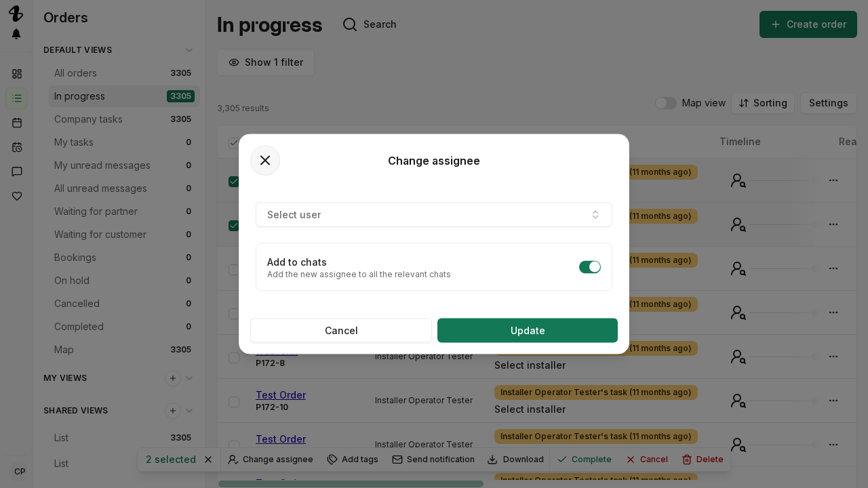Screen dimensions: 868x488
Task: Click the Search magnifier icon
Action: [x=350, y=24]
